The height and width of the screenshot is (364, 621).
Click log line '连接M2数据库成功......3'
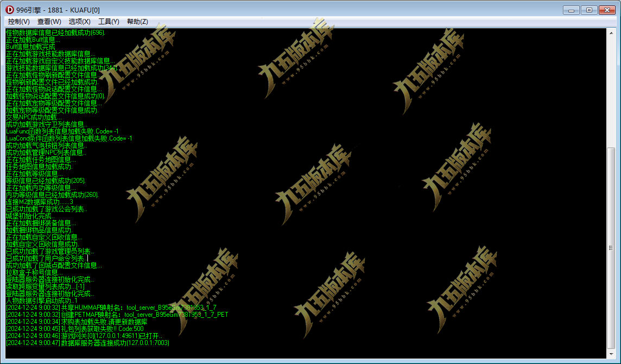(x=40, y=202)
